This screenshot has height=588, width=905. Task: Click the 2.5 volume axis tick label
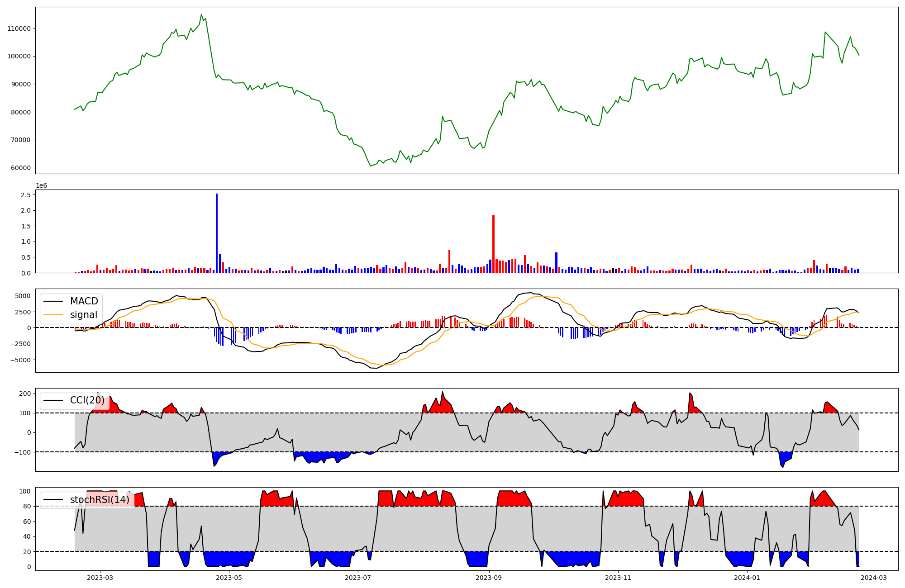click(26, 195)
